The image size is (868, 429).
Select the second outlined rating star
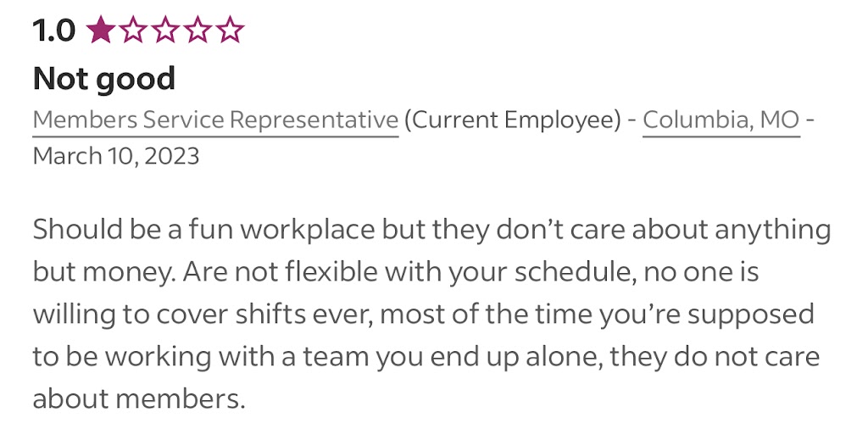tap(132, 31)
